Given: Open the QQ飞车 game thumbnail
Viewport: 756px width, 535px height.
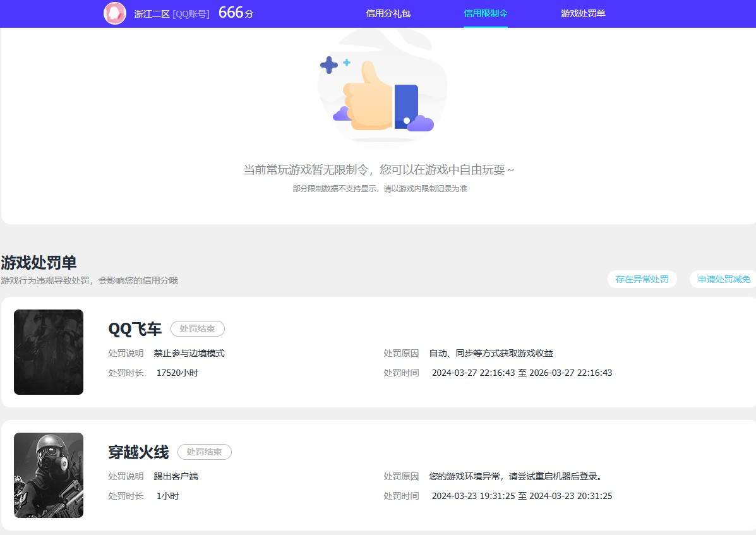Looking at the screenshot, I should pos(49,352).
